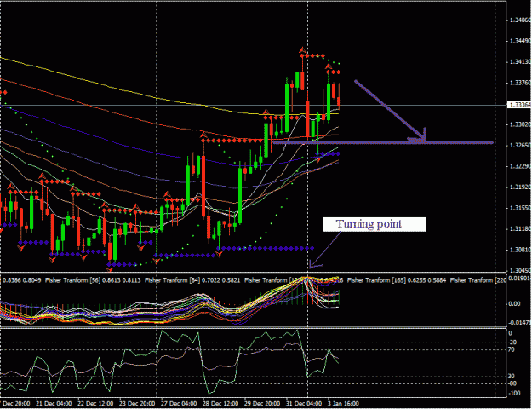This screenshot has width=532, height=409.
Task: Click the 1.3302 price axis label
Action: pyautogui.click(x=520, y=124)
